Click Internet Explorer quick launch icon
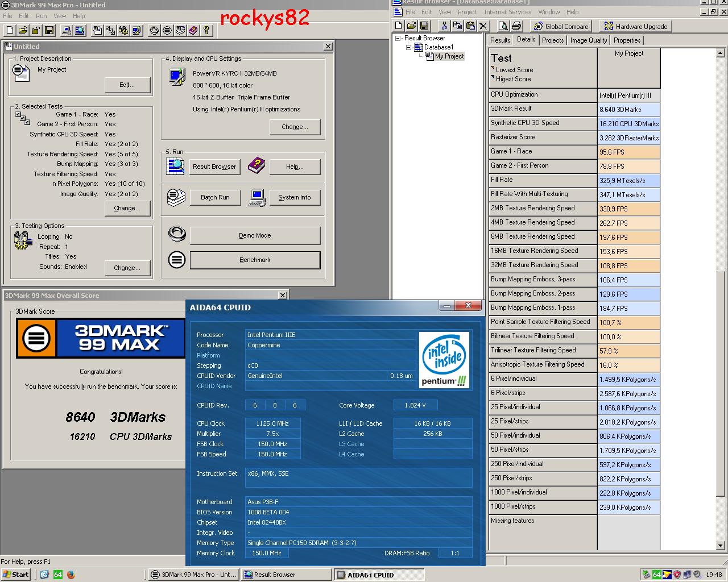This screenshot has width=728, height=582. pos(44,575)
